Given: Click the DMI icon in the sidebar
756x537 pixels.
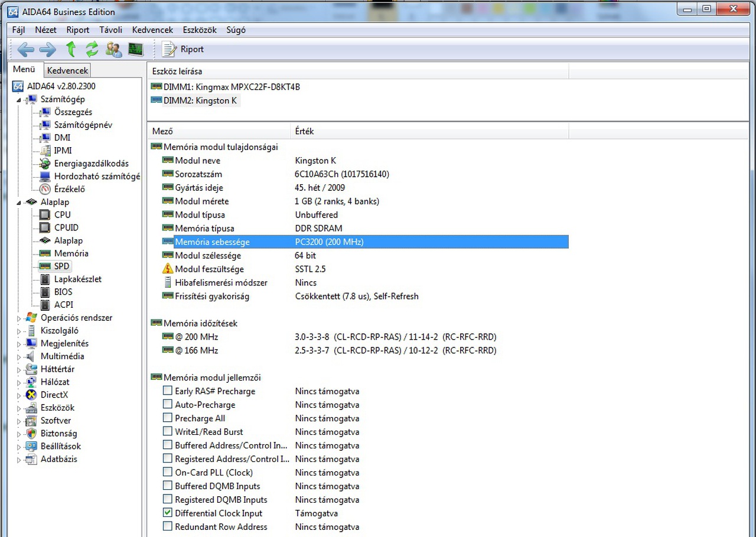Looking at the screenshot, I should (x=45, y=138).
